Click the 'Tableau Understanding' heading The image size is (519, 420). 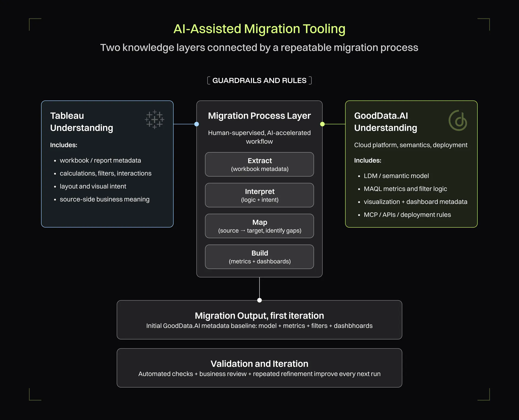pyautogui.click(x=82, y=122)
